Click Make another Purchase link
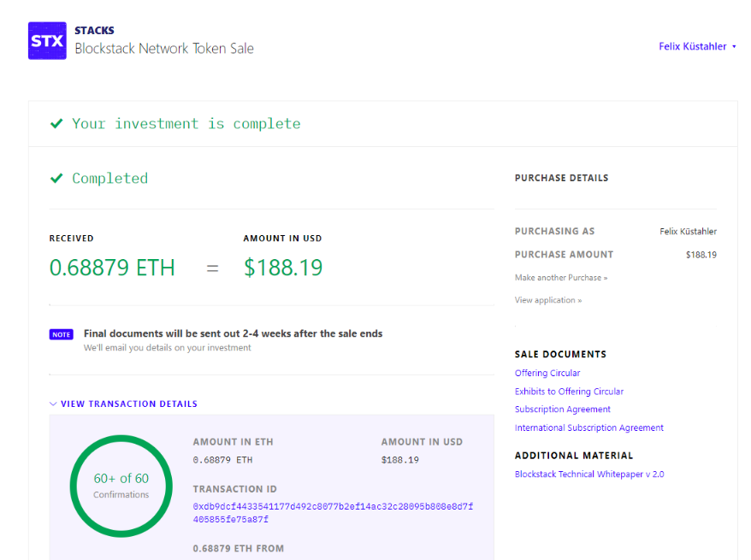This screenshot has height=560, width=751. pos(560,278)
